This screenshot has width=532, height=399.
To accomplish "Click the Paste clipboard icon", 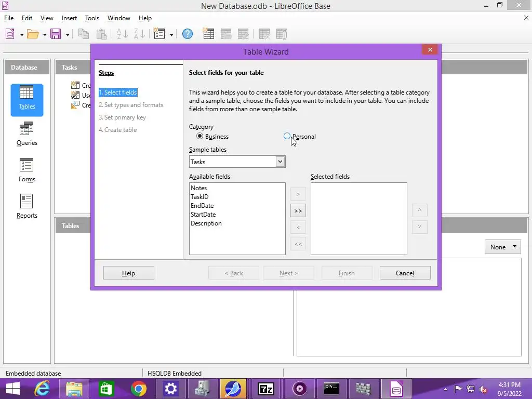I will click(101, 34).
